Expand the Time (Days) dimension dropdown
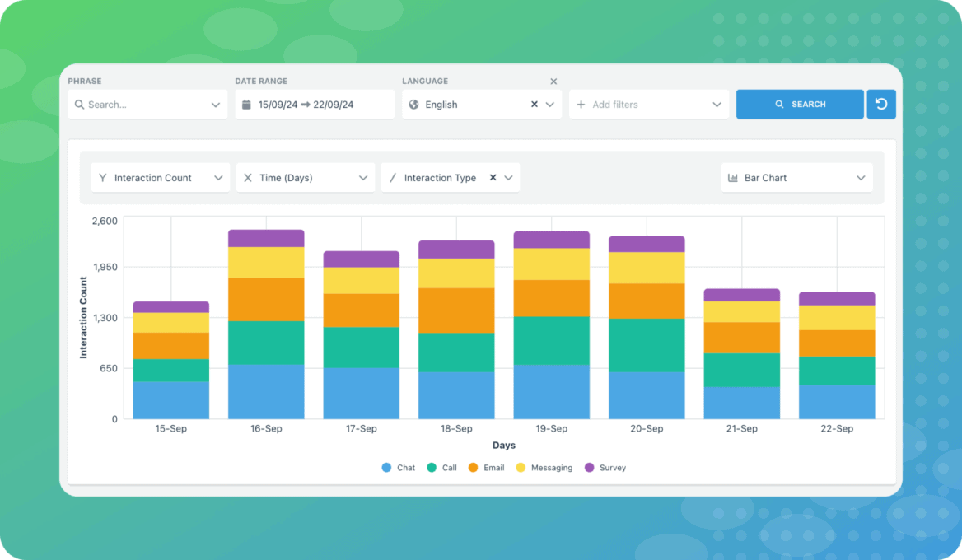The image size is (962, 560). pyautogui.click(x=363, y=177)
